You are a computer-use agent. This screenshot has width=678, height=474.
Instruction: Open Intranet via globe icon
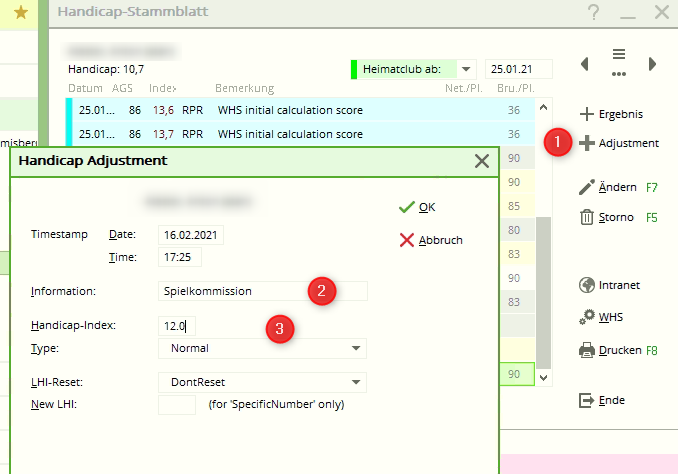587,285
